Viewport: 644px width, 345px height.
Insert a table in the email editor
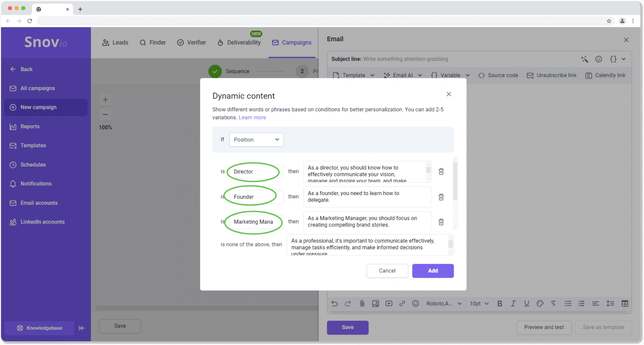[625, 304]
